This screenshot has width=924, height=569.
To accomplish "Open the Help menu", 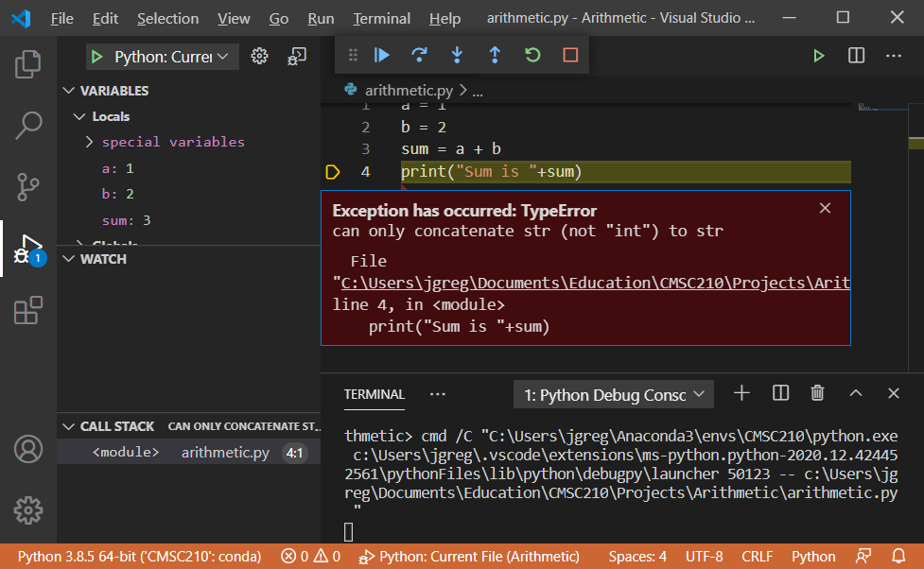I will click(x=445, y=19).
